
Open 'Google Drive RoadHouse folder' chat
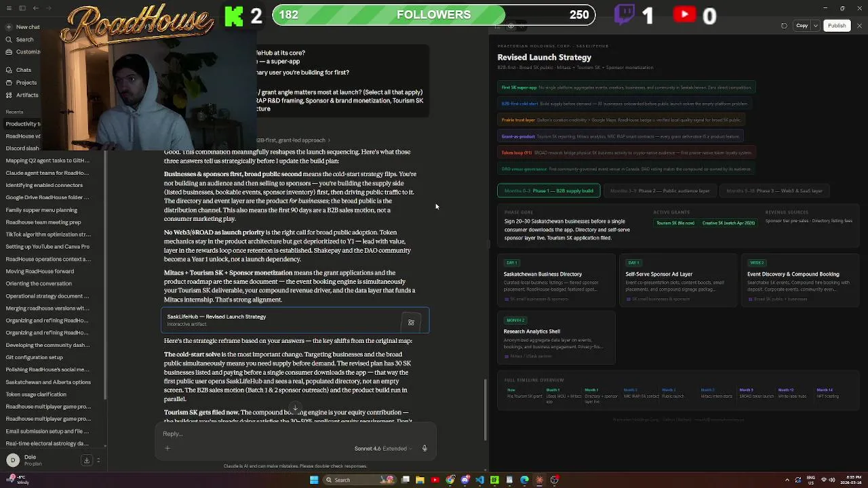click(47, 197)
